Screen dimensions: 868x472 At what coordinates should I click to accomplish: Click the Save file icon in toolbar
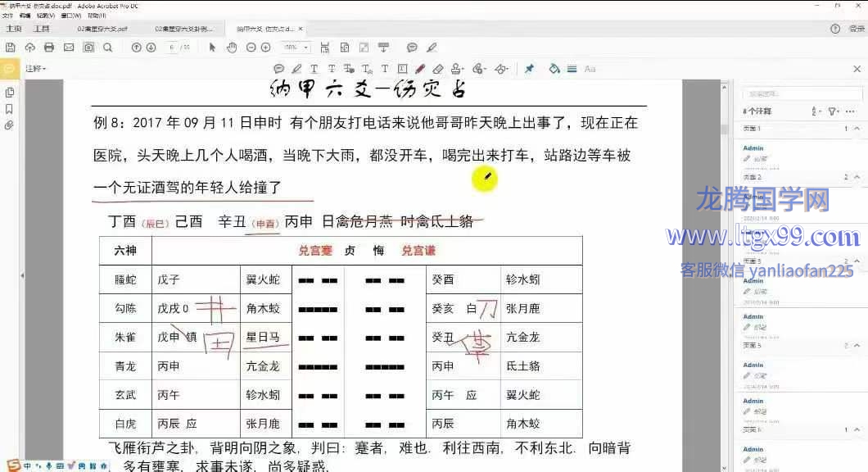pyautogui.click(x=11, y=48)
